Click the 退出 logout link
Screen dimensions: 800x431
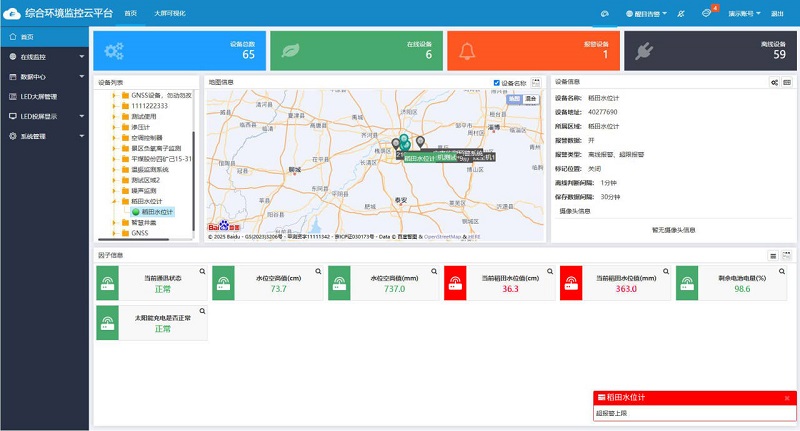click(778, 14)
